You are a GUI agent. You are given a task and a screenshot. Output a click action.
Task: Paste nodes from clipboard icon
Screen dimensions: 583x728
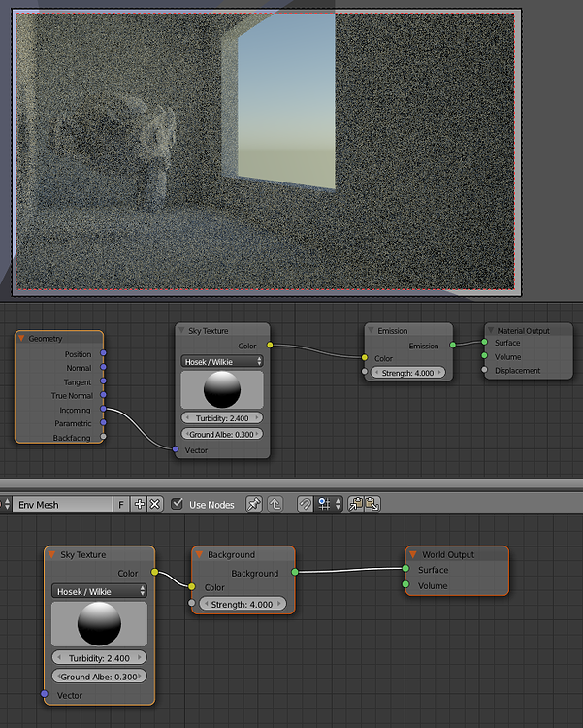click(x=372, y=504)
